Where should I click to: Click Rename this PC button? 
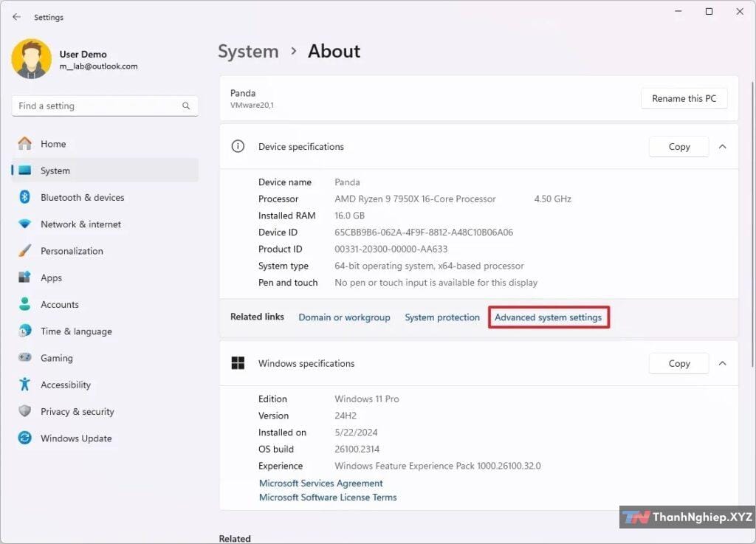684,98
